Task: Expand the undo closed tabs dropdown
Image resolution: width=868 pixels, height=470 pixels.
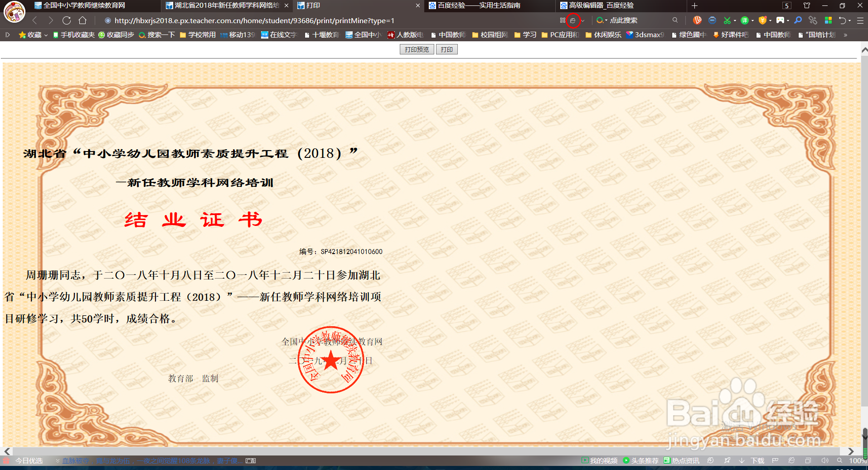Action: click(849, 20)
